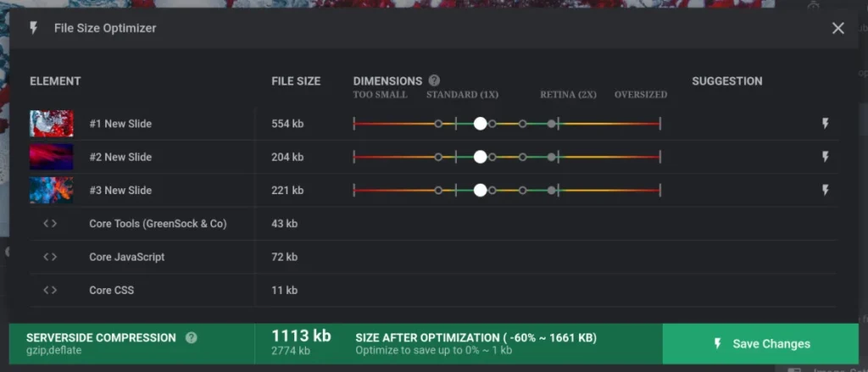868x372 pixels.
Task: Click the 554 kb file size of slide one
Action: point(287,124)
